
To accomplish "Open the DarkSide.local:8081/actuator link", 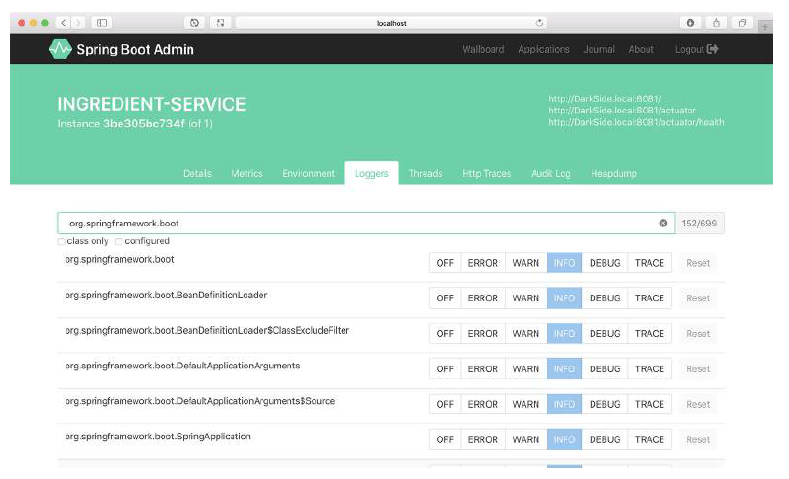I will click(x=622, y=111).
